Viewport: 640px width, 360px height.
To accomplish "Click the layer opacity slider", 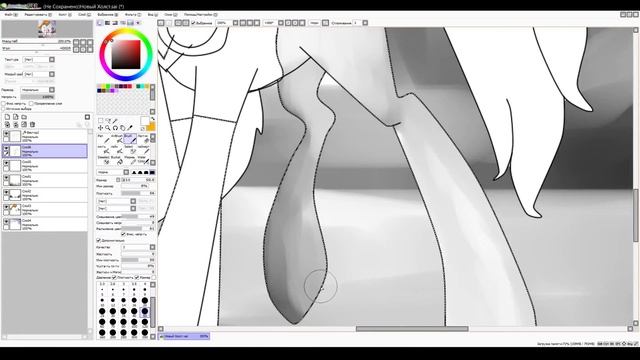I will [x=37, y=97].
